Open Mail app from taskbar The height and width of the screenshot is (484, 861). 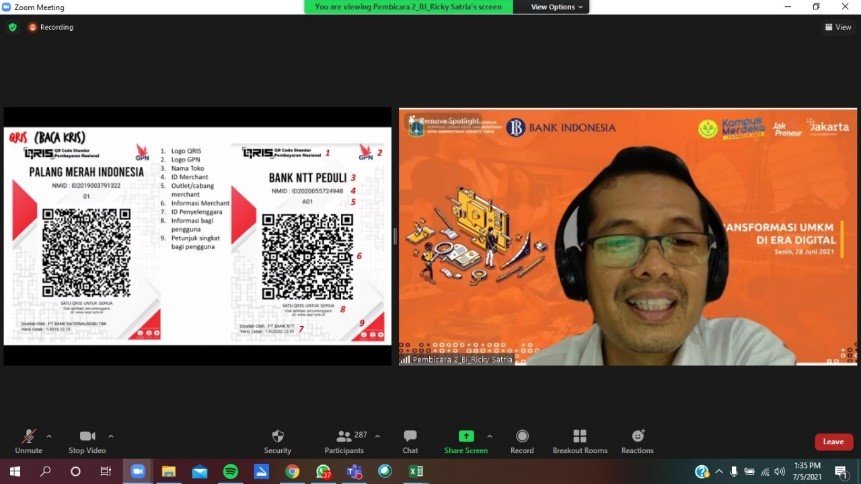click(200, 471)
